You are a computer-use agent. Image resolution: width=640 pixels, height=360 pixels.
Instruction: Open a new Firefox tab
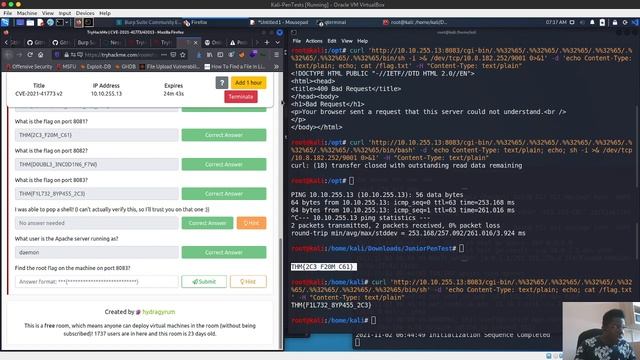point(267,42)
